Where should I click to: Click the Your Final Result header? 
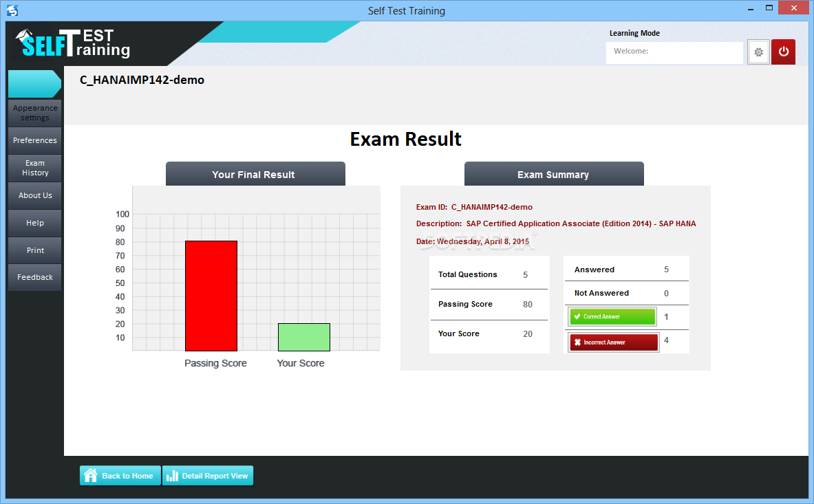255,174
